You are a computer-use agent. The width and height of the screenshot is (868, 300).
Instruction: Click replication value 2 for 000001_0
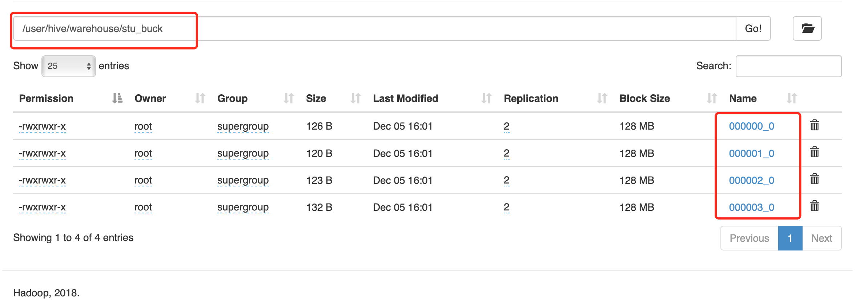[506, 154]
